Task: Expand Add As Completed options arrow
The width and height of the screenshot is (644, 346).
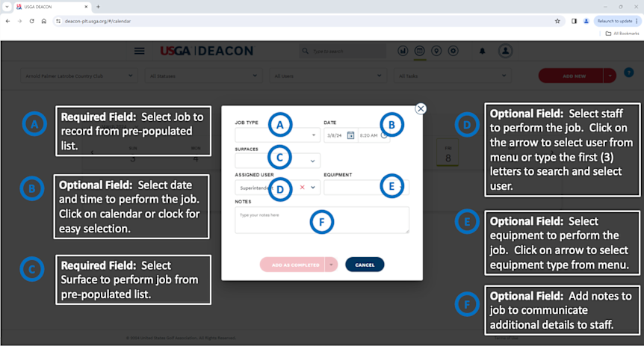Action: (331, 265)
